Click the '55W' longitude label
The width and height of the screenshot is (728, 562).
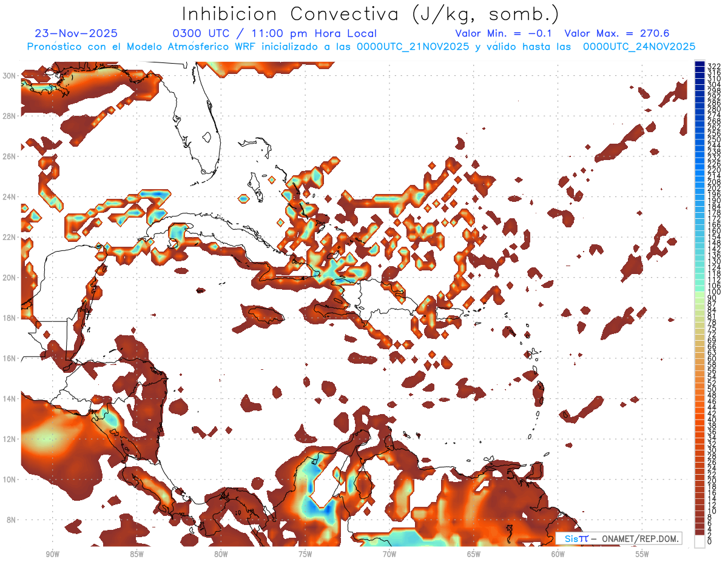click(642, 554)
